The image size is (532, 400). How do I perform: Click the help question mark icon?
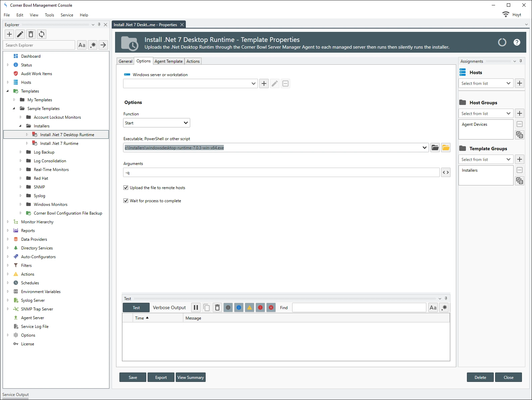click(517, 42)
